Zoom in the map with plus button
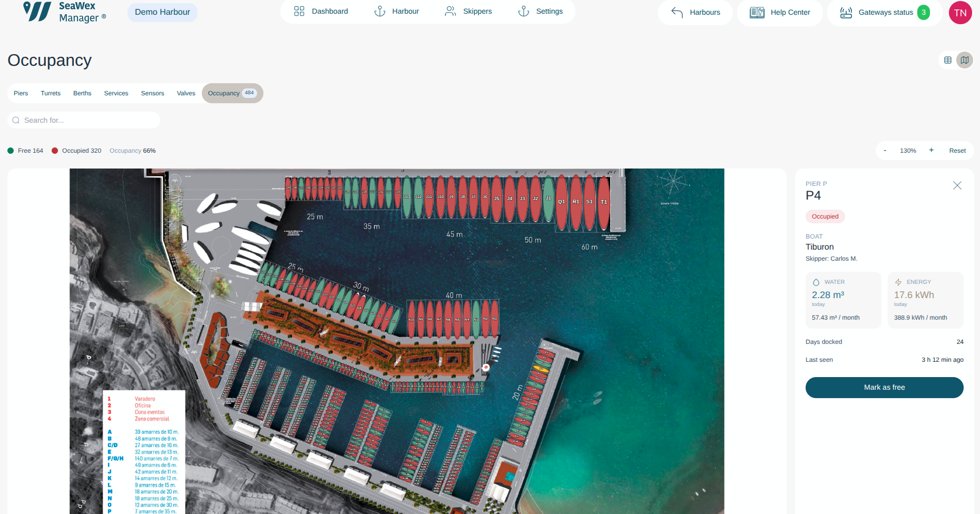 pyautogui.click(x=932, y=151)
